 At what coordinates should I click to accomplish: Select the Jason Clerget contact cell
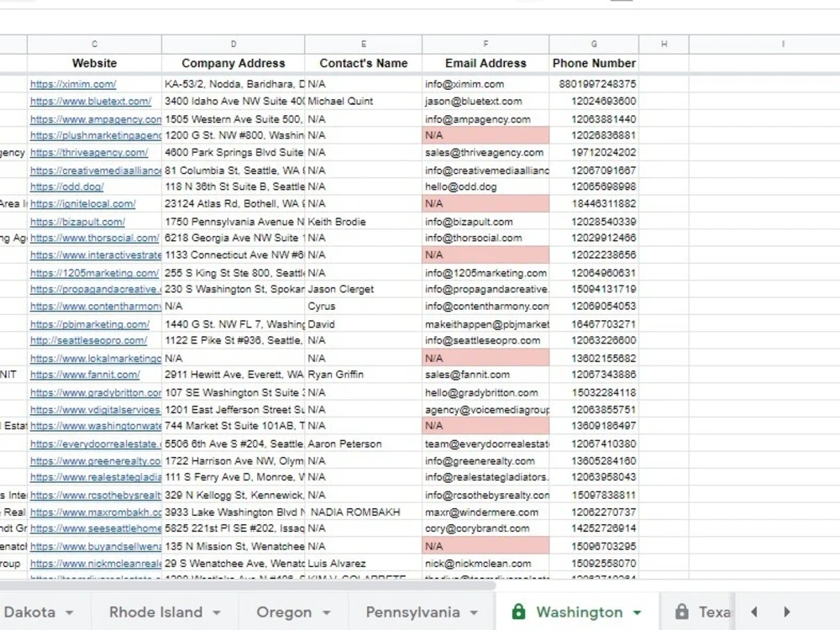[363, 289]
